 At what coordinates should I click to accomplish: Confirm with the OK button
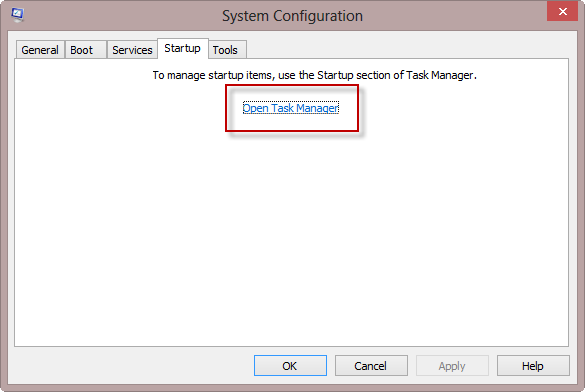[290, 366]
